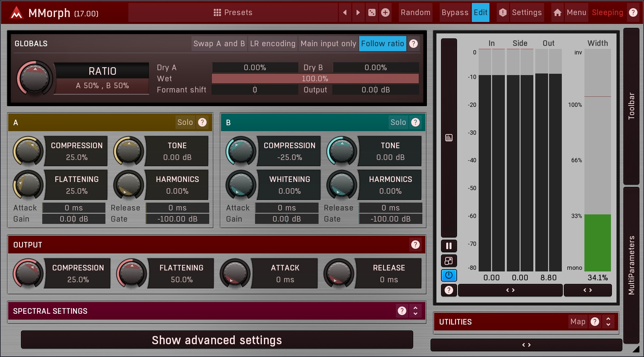644x357 pixels.
Task: Open the Menu item
Action: 576,12
